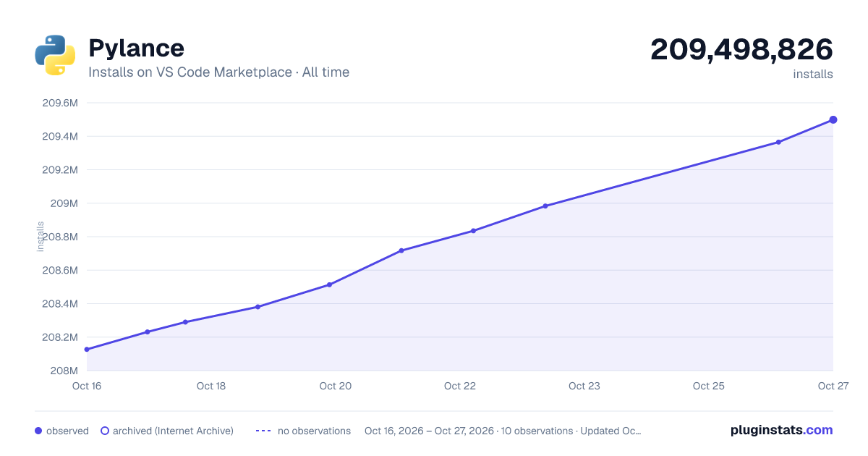Click the data point near 208.7M
868x456 pixels.
[401, 250]
